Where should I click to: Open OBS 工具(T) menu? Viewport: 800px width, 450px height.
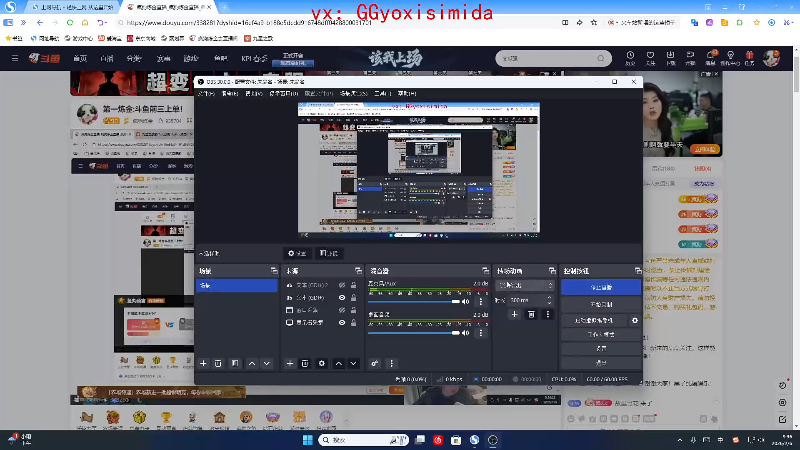tap(383, 93)
